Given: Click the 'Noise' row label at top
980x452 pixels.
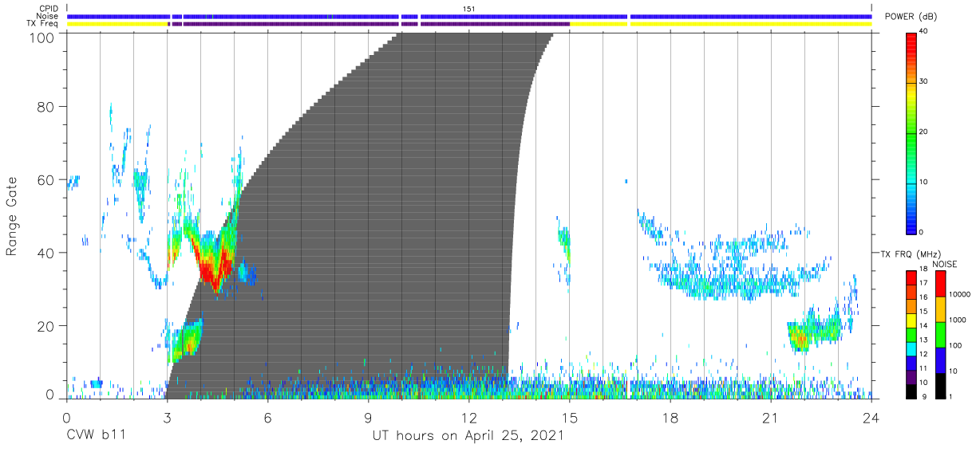Looking at the screenshot, I should (46, 16).
